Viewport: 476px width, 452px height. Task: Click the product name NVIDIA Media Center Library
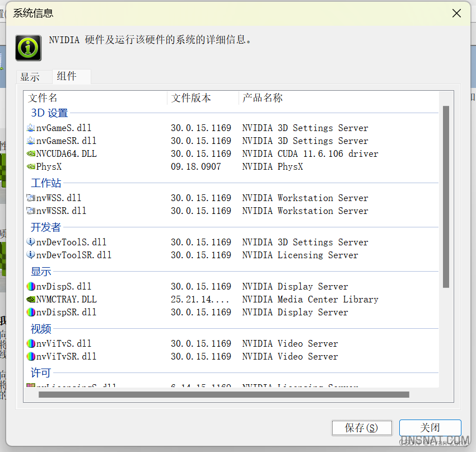310,299
